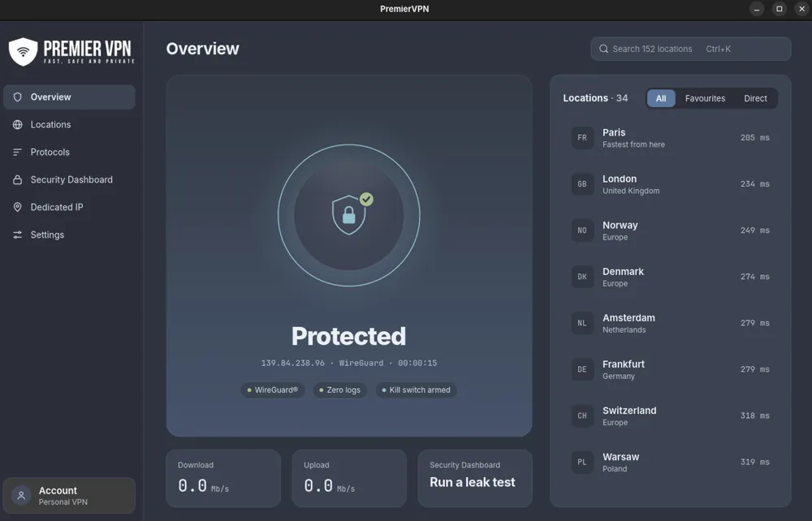This screenshot has height=521, width=812.
Task: Toggle connection via central shield lock button
Action: click(348, 215)
